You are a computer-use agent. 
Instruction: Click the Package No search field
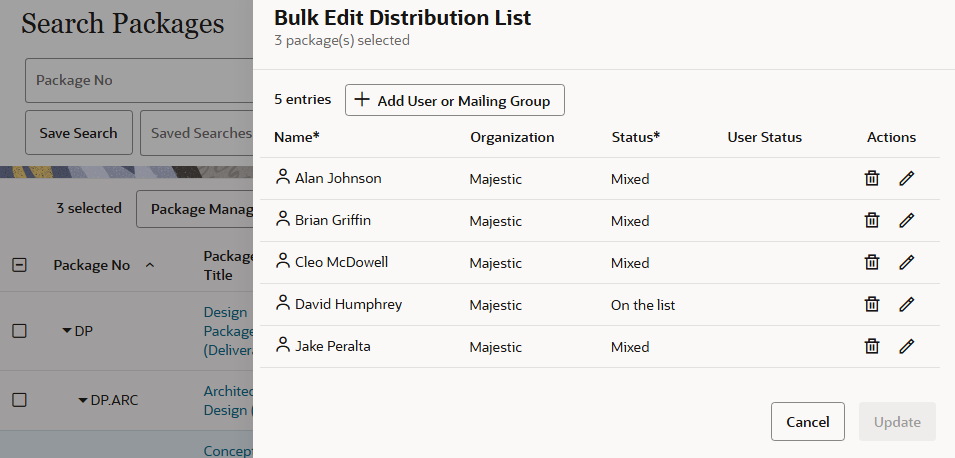click(x=138, y=81)
